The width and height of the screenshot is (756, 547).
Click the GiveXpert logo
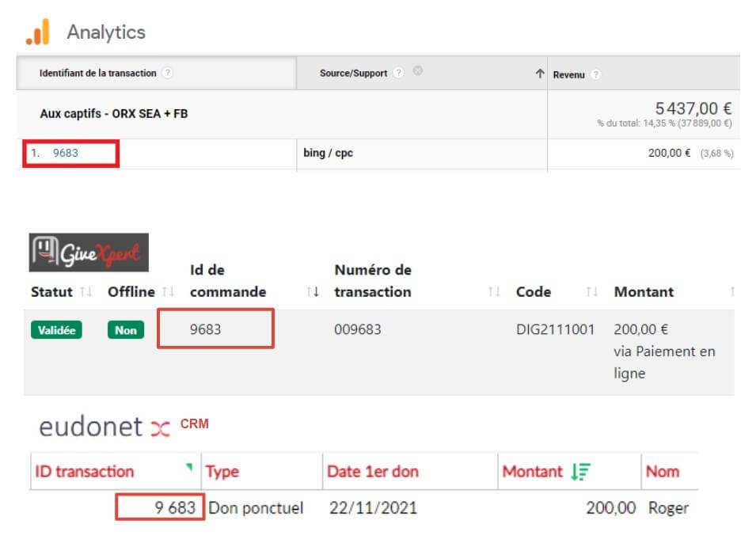[89, 253]
